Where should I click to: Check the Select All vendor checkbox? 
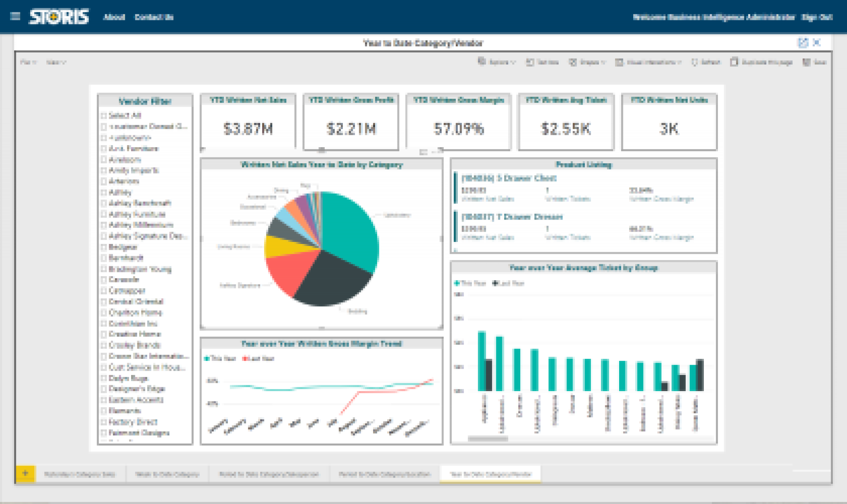[x=104, y=116]
